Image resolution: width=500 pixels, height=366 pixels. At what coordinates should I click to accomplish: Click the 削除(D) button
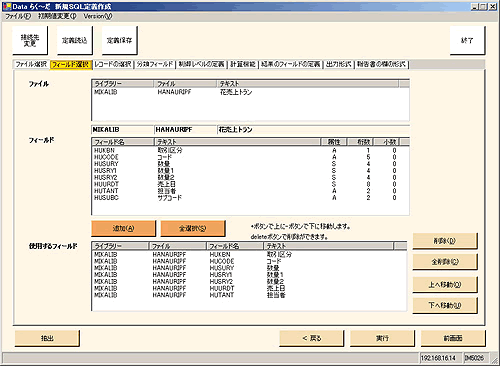click(445, 241)
